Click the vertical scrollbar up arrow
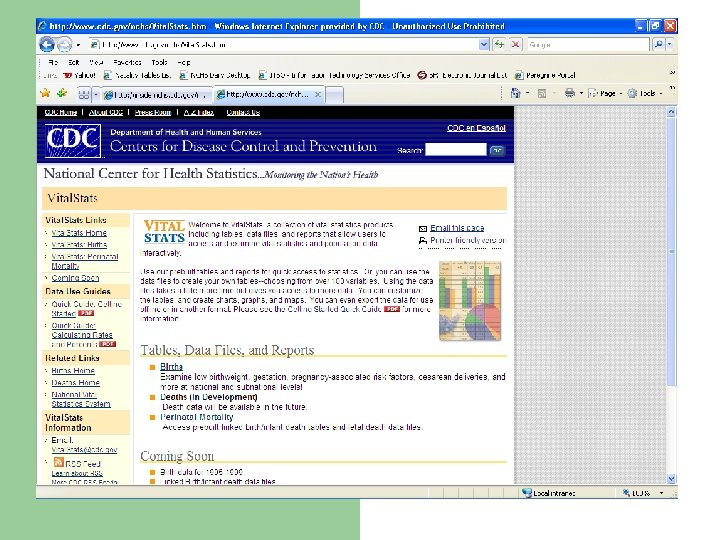 (x=671, y=112)
